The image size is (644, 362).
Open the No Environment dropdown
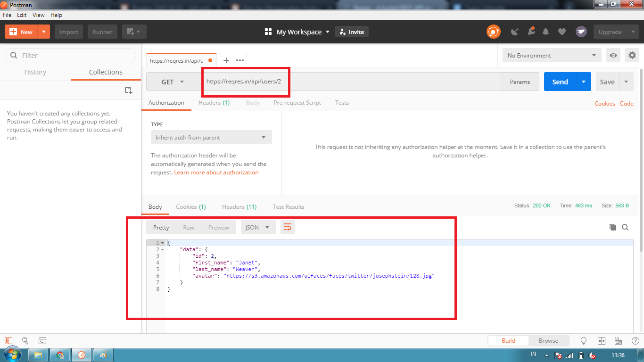pos(552,55)
